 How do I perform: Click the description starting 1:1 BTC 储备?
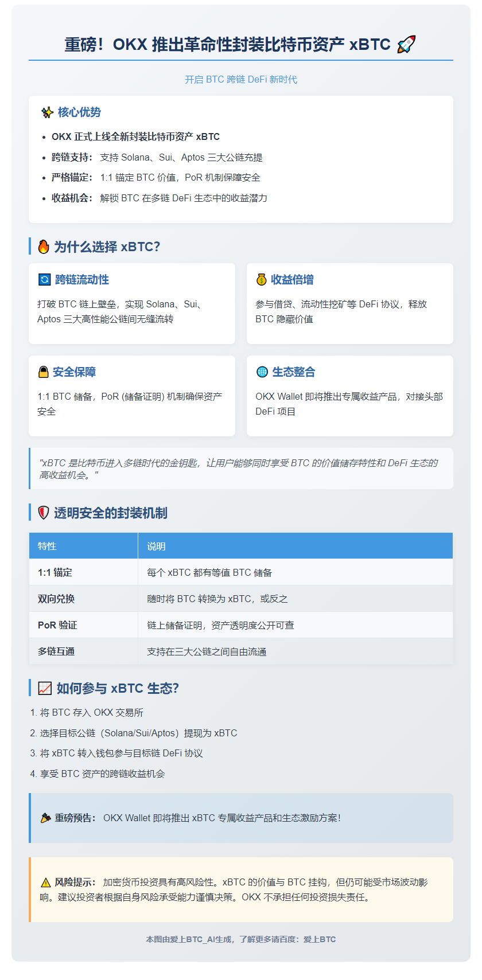(130, 404)
